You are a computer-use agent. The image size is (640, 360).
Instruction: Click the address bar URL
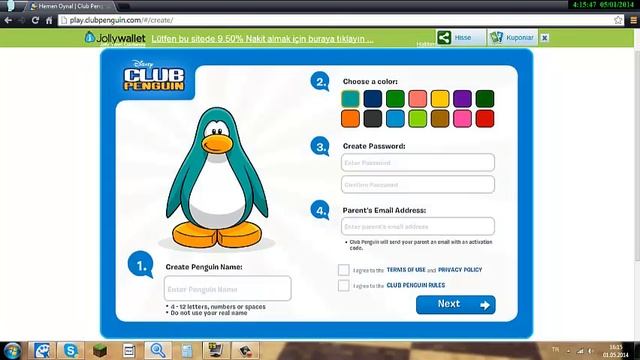(121, 20)
